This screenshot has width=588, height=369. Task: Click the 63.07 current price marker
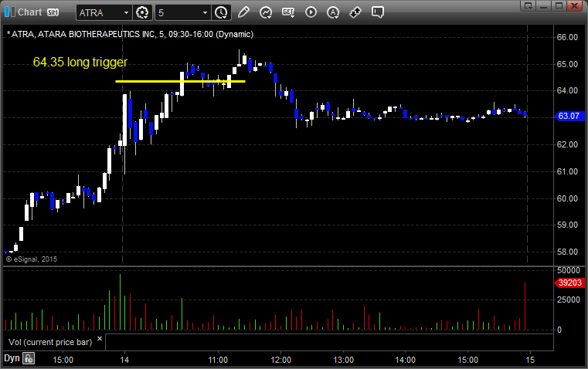tap(569, 116)
